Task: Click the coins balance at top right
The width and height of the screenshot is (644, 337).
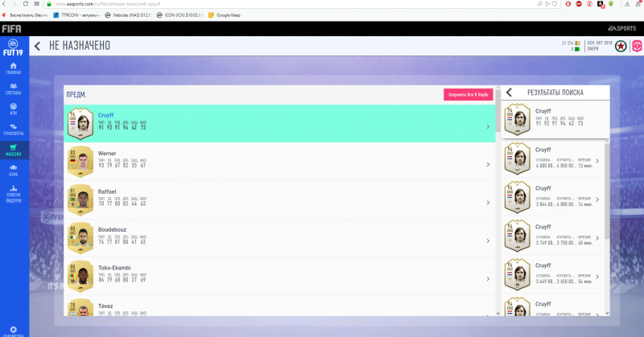Action: click(571, 43)
